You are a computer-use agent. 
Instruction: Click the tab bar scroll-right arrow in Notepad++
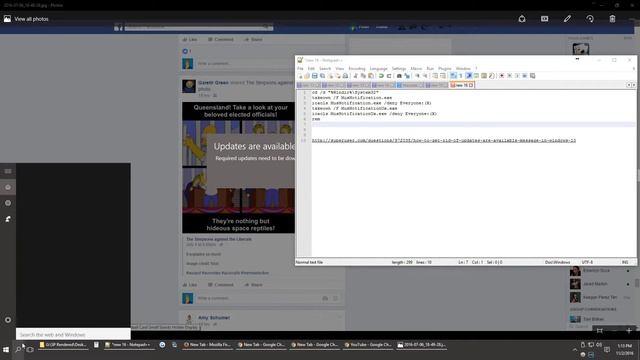(633, 85)
